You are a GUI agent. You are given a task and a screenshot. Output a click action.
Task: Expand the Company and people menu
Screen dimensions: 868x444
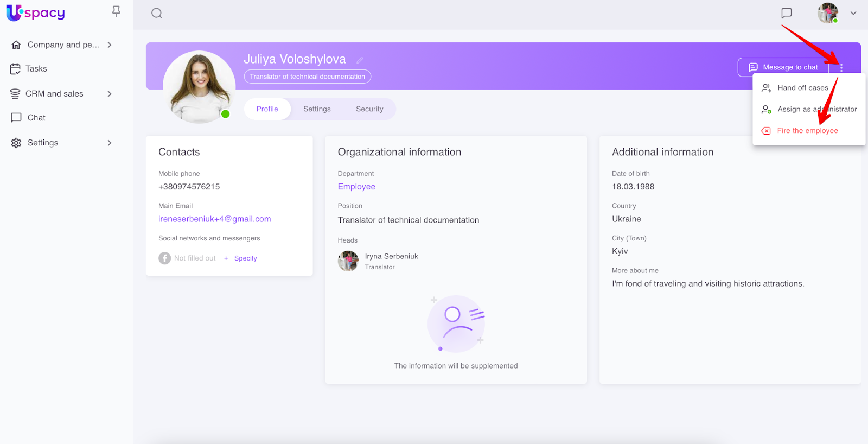click(x=110, y=45)
